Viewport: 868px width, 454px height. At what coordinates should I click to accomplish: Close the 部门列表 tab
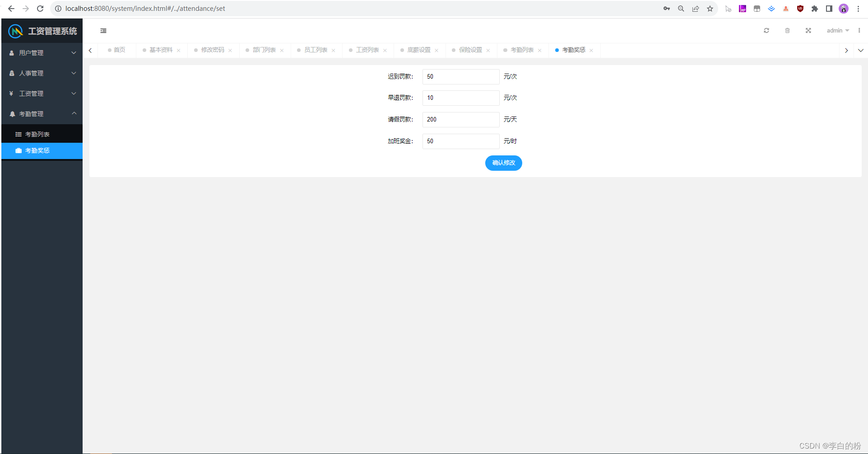click(282, 51)
